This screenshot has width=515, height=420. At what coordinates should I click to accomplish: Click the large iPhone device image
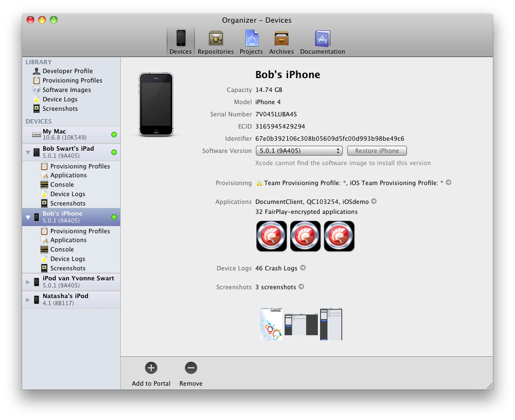(156, 105)
